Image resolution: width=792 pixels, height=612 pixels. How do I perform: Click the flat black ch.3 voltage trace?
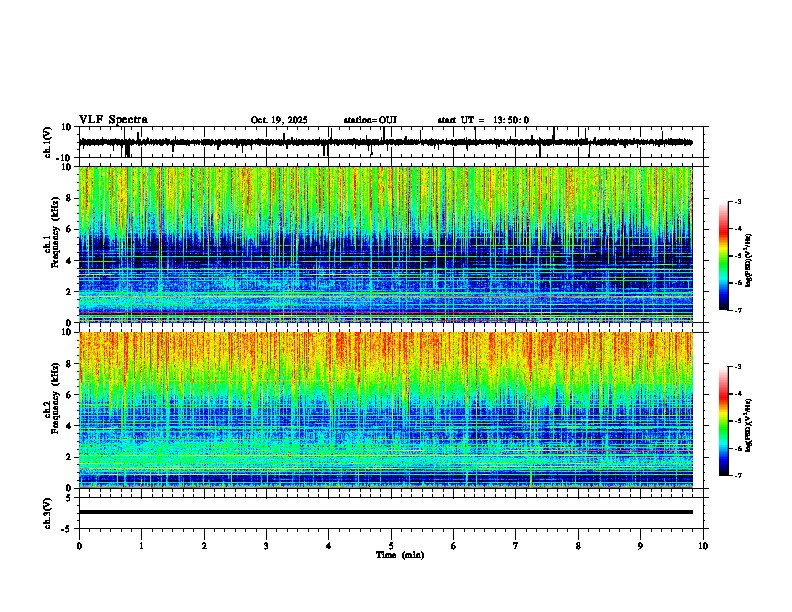click(385, 512)
